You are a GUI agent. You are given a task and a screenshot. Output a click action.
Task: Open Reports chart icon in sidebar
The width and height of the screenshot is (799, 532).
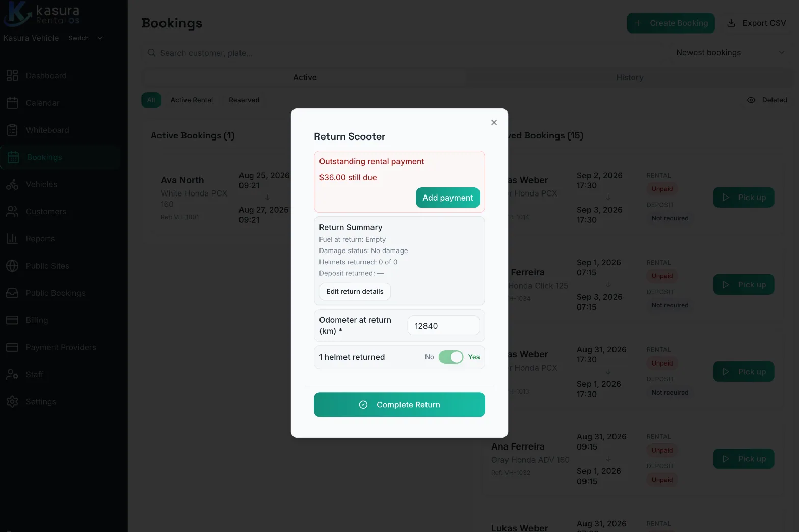click(x=12, y=239)
